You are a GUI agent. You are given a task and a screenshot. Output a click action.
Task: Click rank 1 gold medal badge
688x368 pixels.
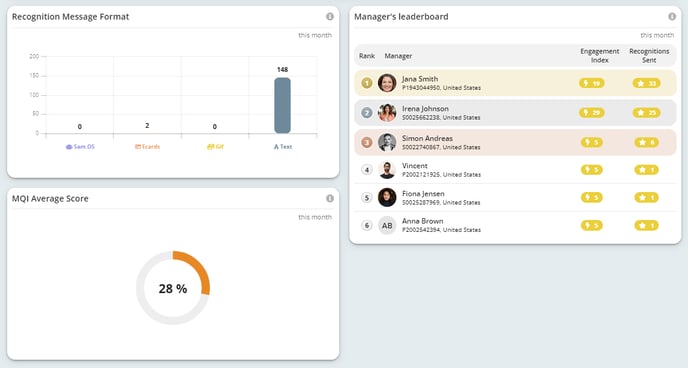click(x=367, y=83)
